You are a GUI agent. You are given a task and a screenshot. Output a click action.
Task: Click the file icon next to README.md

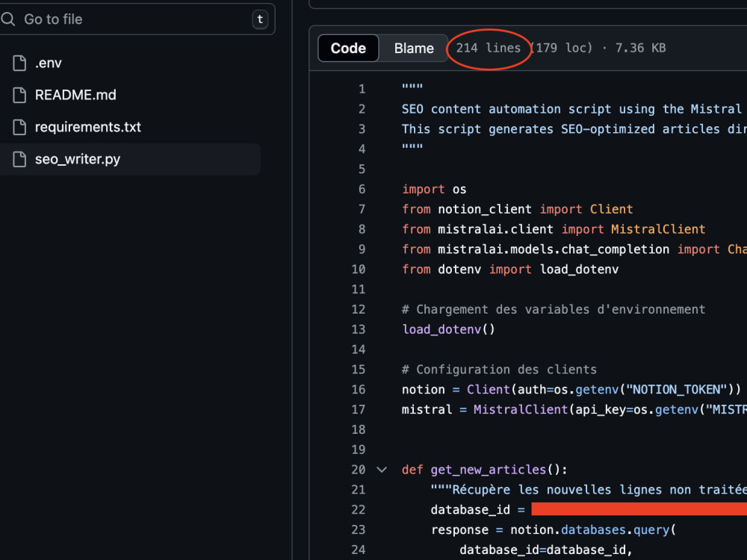click(x=19, y=95)
